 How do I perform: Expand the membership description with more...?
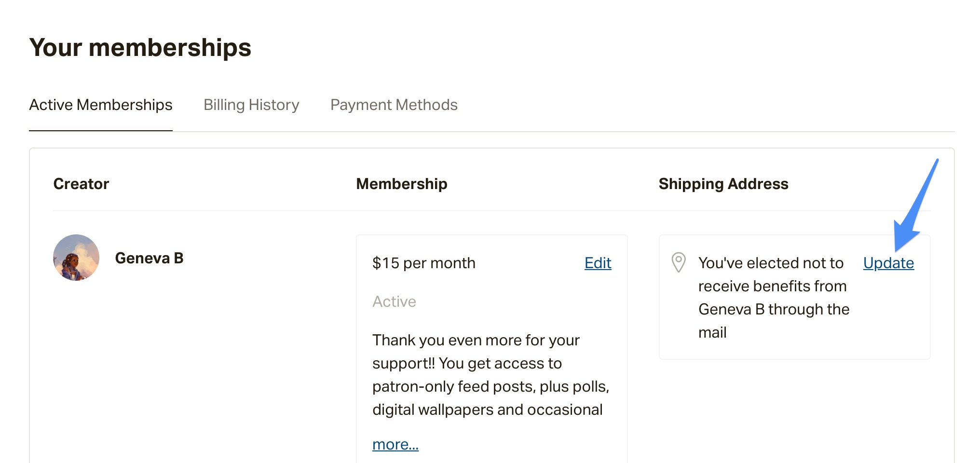(x=395, y=444)
